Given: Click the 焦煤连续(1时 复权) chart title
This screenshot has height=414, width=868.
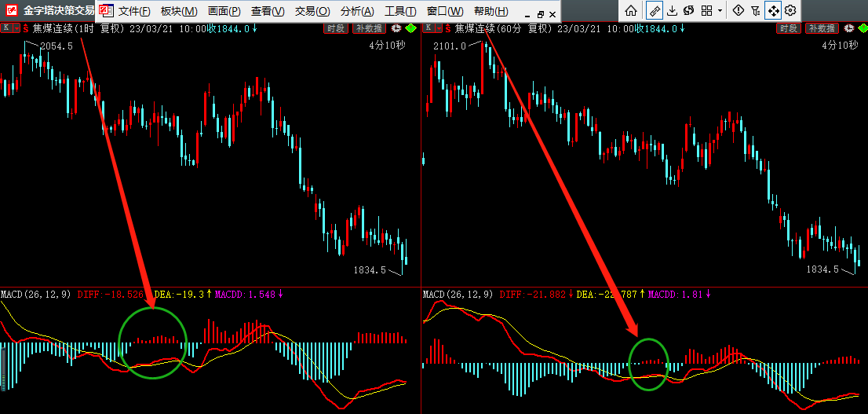Looking at the screenshot, I should [x=79, y=28].
